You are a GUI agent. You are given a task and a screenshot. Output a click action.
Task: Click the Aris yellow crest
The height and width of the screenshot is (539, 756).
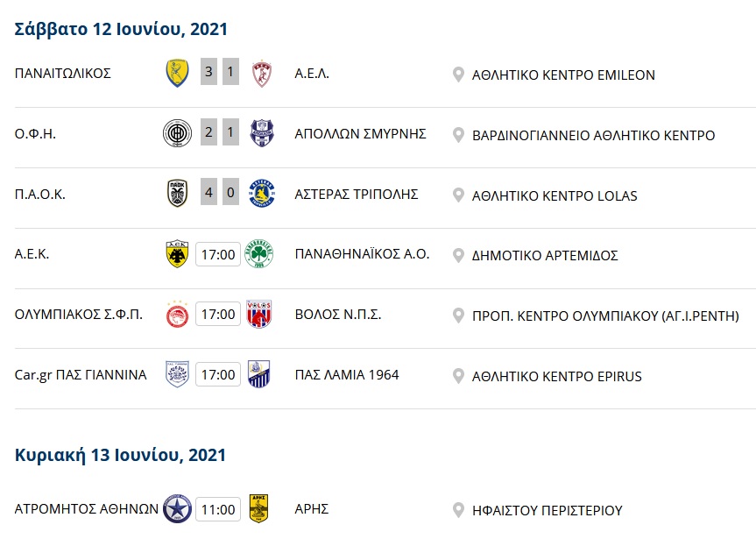(x=259, y=508)
